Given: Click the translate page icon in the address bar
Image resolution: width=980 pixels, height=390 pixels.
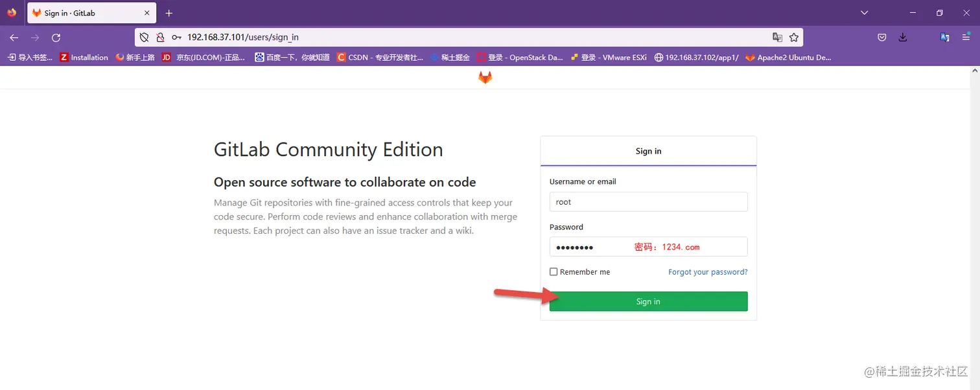Looking at the screenshot, I should [x=777, y=38].
